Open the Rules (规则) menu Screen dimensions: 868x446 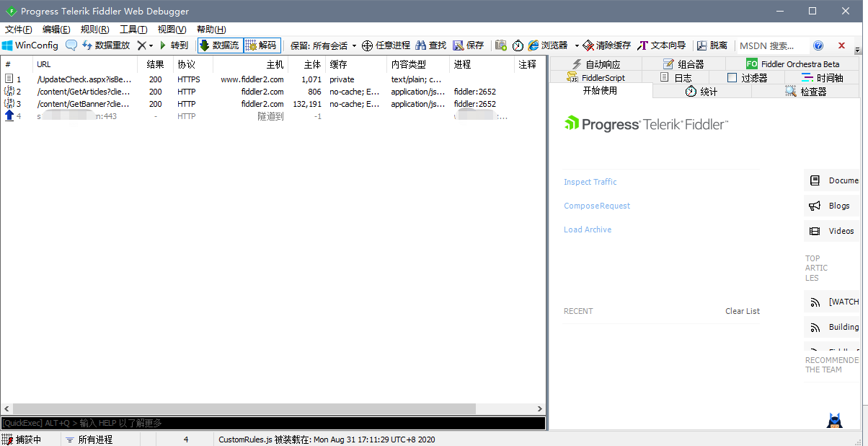point(95,30)
